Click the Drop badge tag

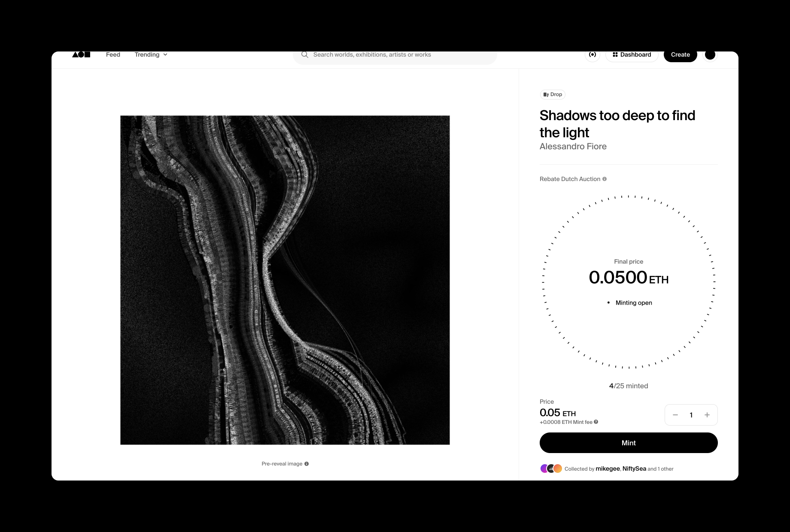553,94
